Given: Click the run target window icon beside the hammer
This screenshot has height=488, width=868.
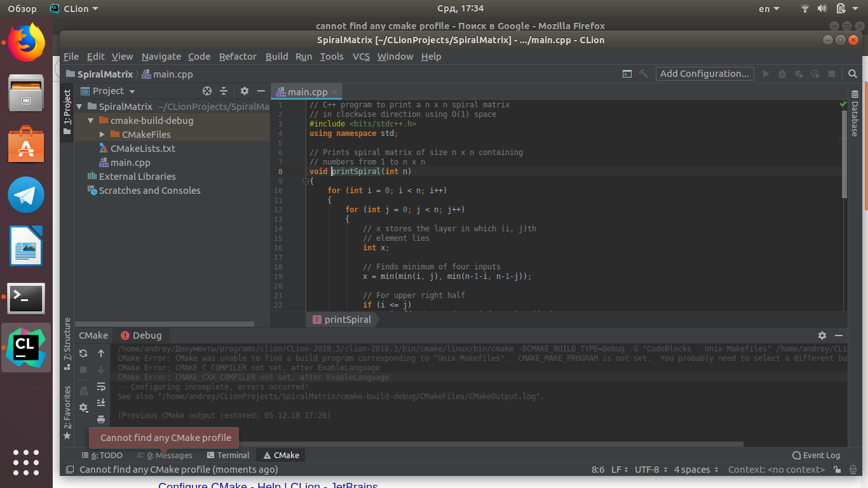Looking at the screenshot, I should (x=627, y=74).
